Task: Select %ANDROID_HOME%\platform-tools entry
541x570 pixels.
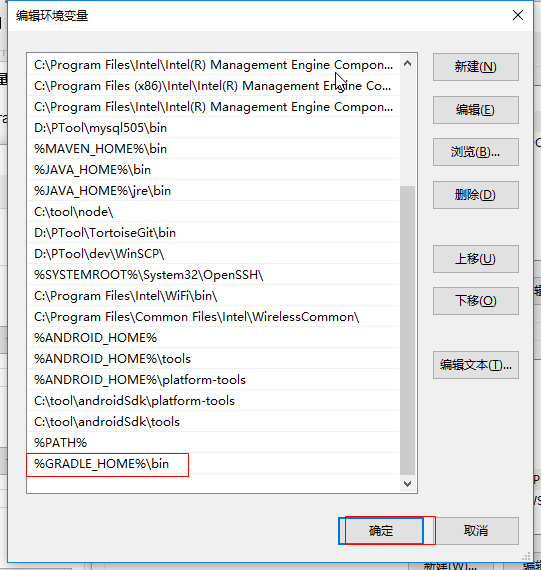Action: click(213, 380)
